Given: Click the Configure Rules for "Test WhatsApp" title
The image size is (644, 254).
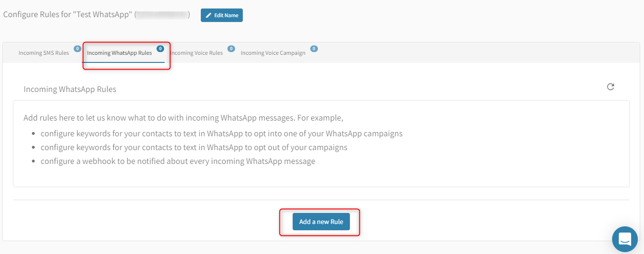Looking at the screenshot, I should 67,15.
